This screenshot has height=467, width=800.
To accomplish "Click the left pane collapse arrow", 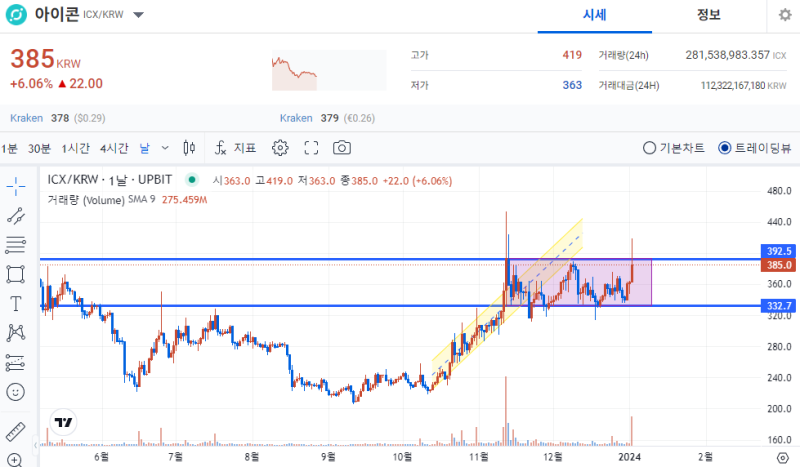I will pyautogui.click(x=36, y=445).
